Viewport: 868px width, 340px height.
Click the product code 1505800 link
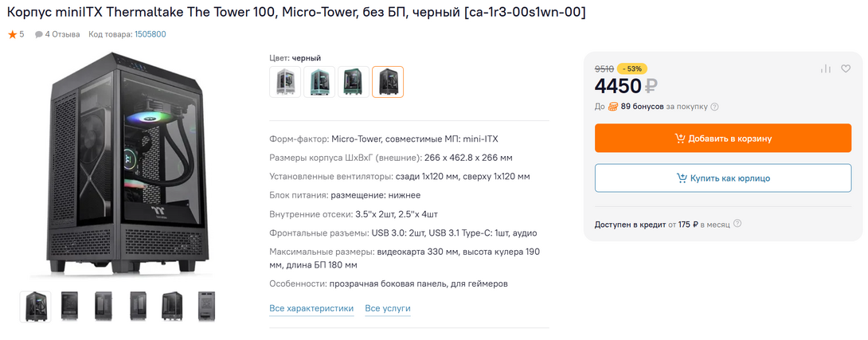coord(150,34)
